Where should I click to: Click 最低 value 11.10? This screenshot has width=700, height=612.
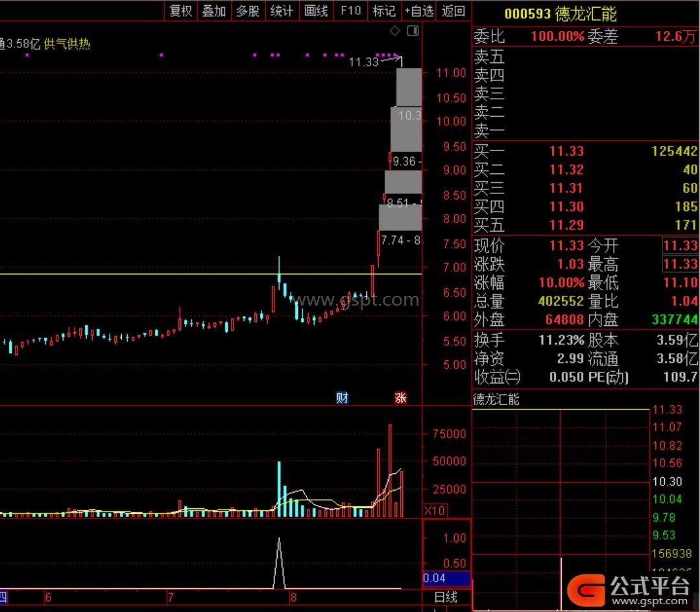(x=681, y=282)
